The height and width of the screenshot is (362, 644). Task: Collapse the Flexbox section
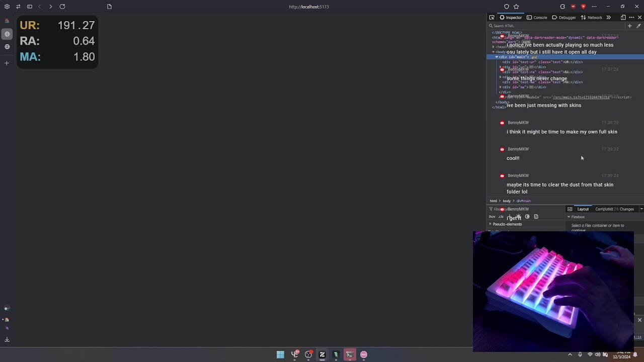[x=569, y=217]
